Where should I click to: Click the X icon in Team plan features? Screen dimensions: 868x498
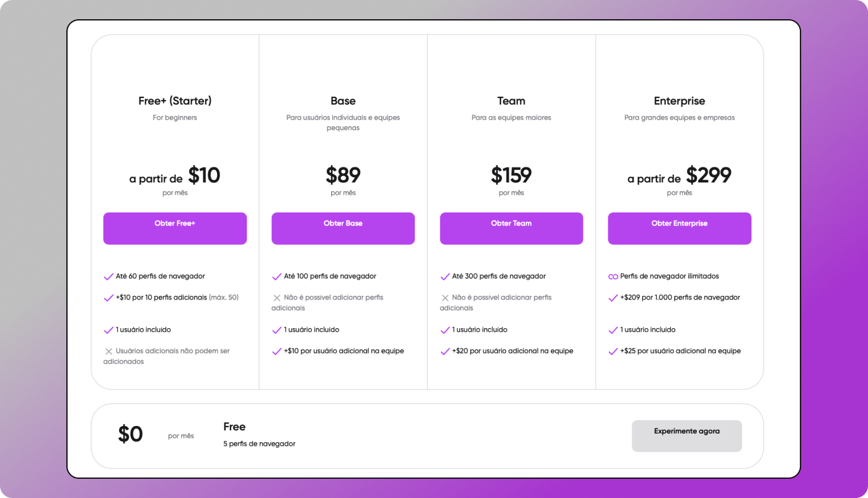pos(445,298)
